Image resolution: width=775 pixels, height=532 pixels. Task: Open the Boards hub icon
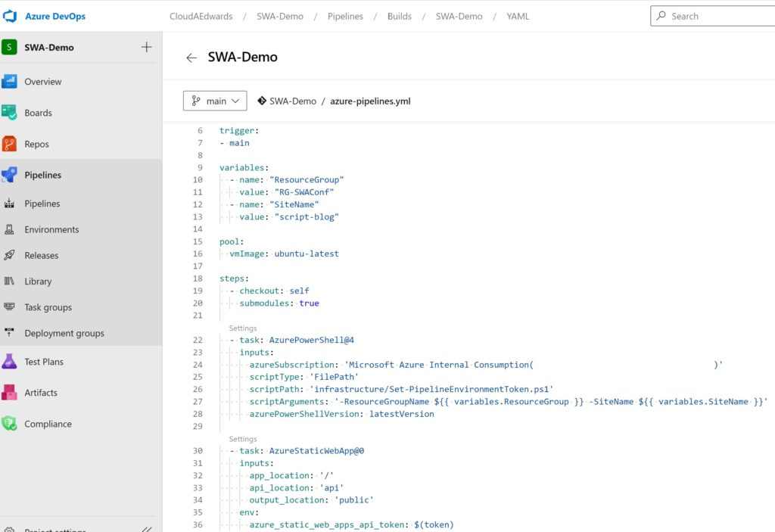pyautogui.click(x=9, y=113)
